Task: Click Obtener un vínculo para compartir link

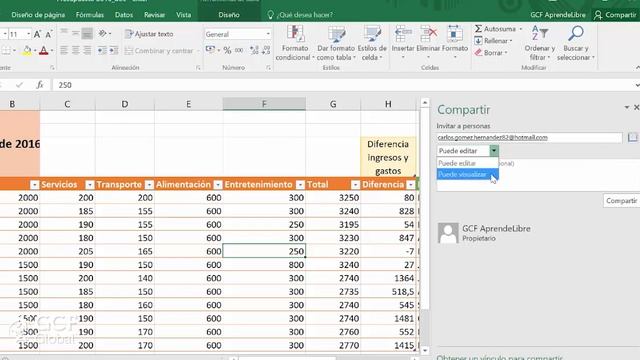Action: pos(499,358)
